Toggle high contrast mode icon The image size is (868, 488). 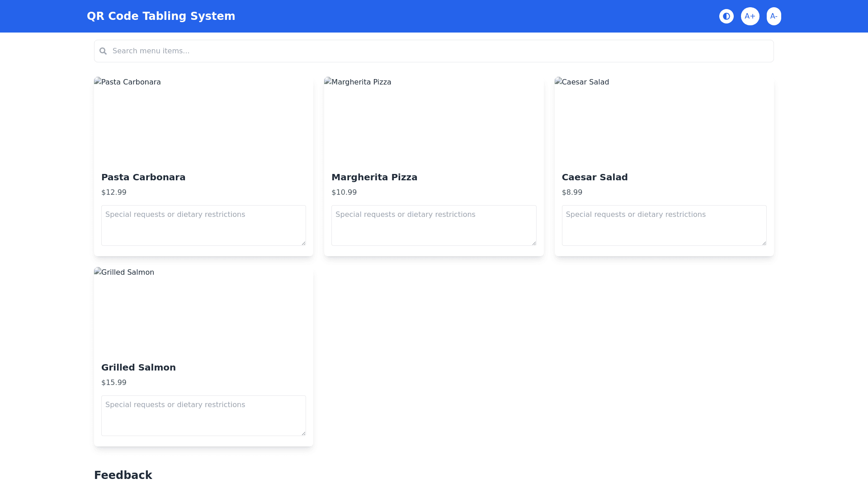(x=726, y=16)
